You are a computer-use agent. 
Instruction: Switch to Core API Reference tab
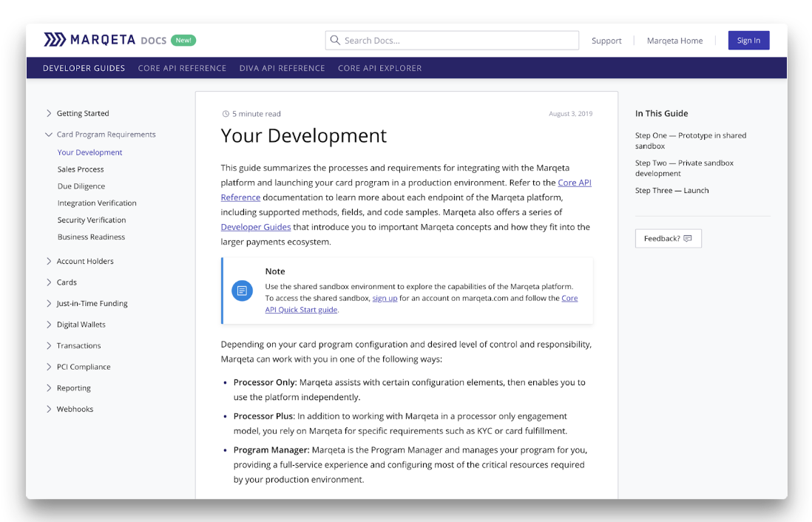182,68
